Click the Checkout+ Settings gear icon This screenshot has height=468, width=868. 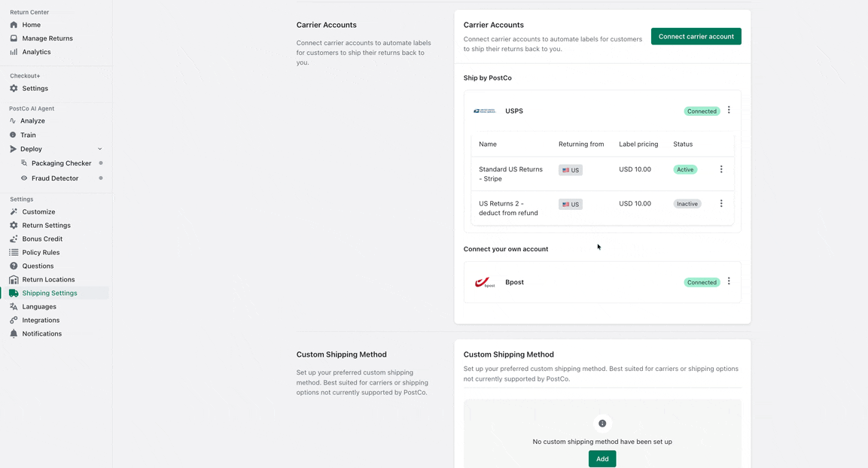pos(14,88)
